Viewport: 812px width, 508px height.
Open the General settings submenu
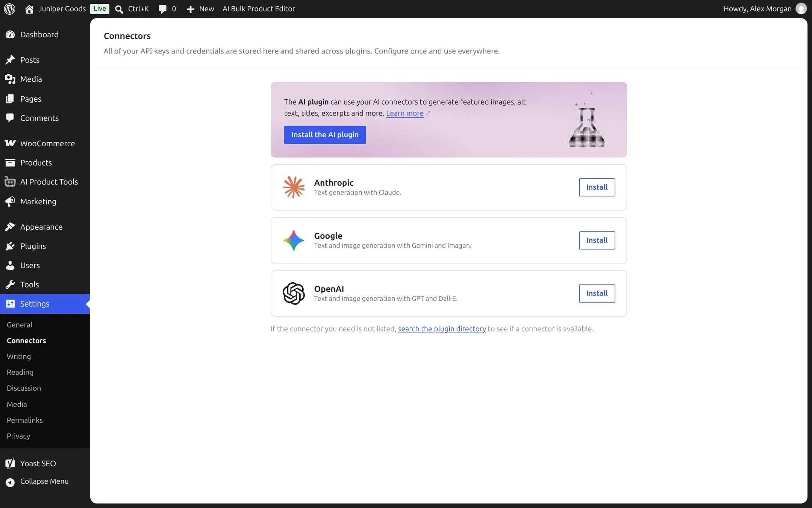point(20,325)
